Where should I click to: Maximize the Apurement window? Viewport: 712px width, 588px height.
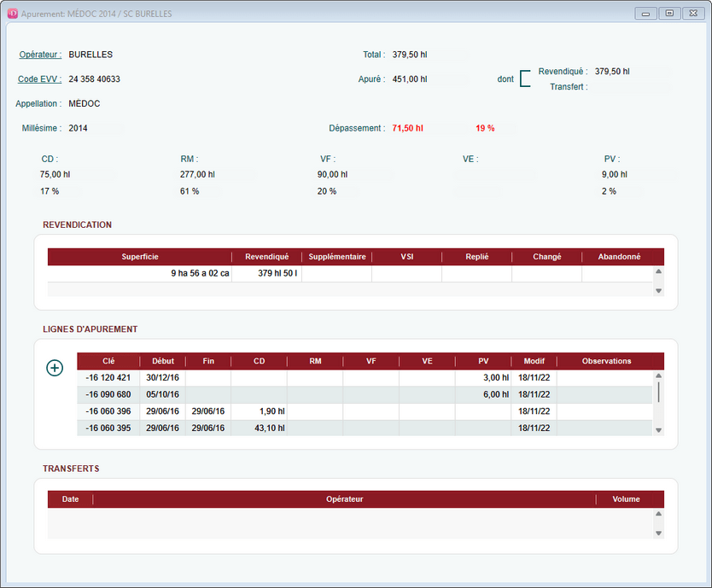[x=669, y=14]
